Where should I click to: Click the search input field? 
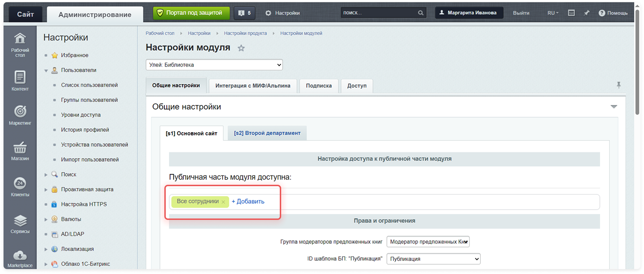(x=379, y=13)
